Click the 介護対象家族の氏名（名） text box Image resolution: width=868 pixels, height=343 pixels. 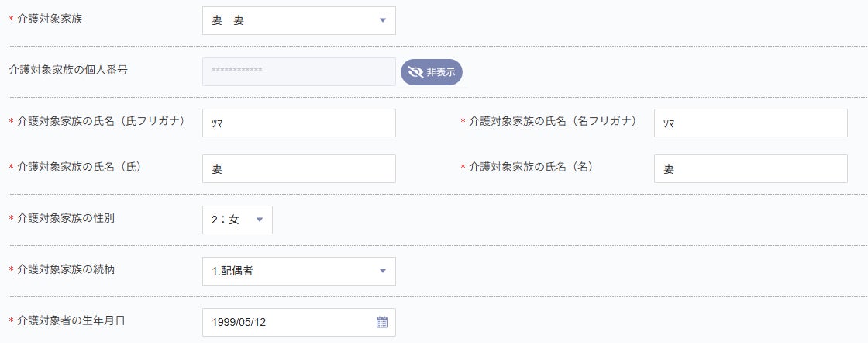pyautogui.click(x=750, y=169)
